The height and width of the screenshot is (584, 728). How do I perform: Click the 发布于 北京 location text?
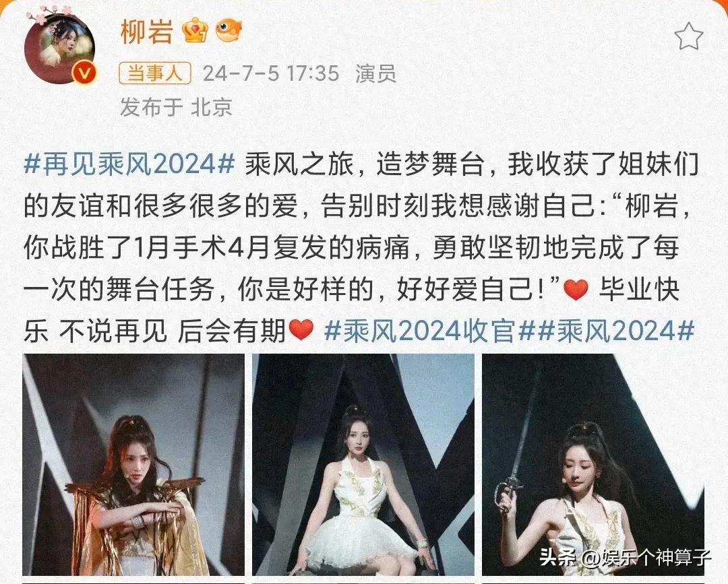click(176, 107)
